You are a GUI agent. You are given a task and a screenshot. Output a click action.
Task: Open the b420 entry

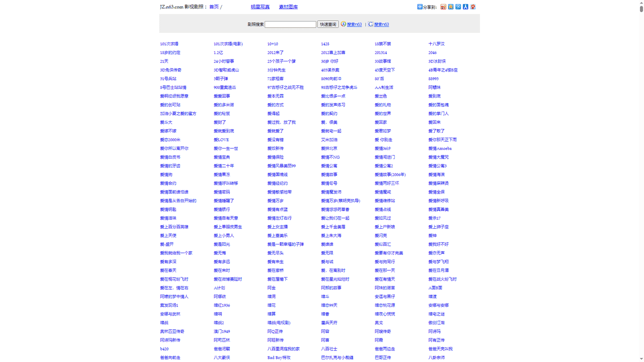[164, 349]
